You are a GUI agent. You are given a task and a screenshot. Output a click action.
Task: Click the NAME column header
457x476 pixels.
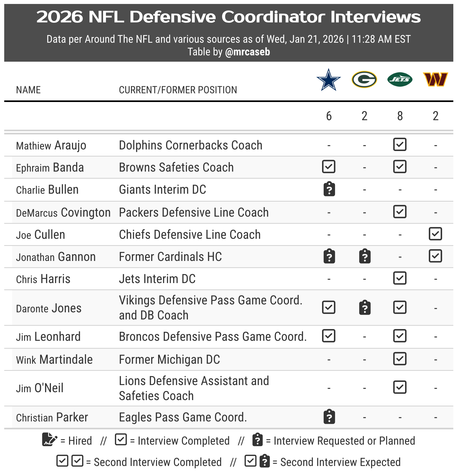(x=28, y=90)
